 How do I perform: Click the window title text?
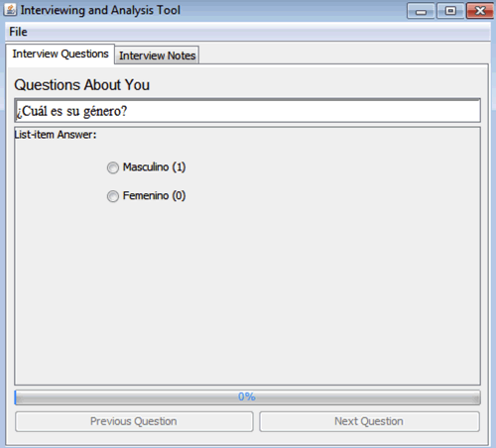(x=100, y=10)
